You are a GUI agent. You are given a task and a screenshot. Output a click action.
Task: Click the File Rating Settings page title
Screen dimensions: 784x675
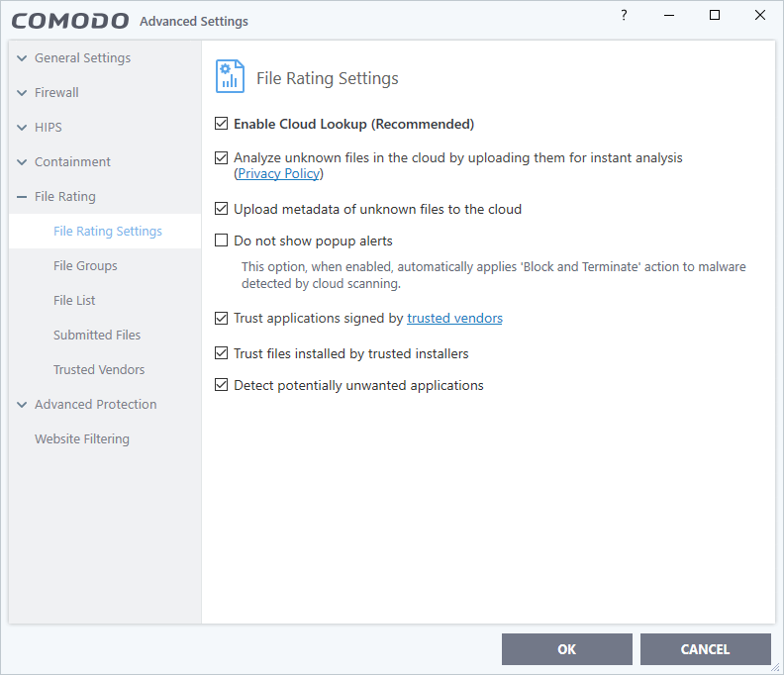[x=328, y=78]
